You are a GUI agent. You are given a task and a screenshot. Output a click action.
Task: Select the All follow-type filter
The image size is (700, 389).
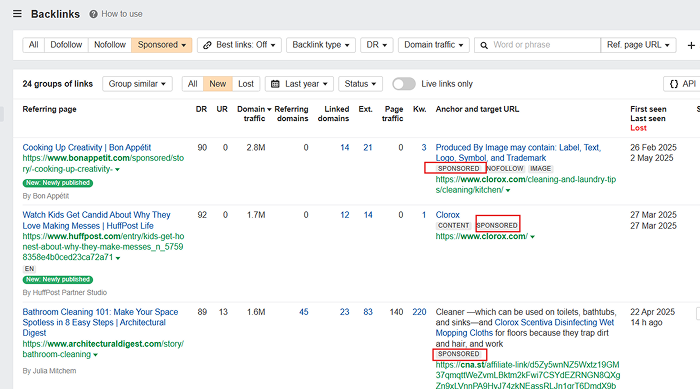tap(33, 45)
